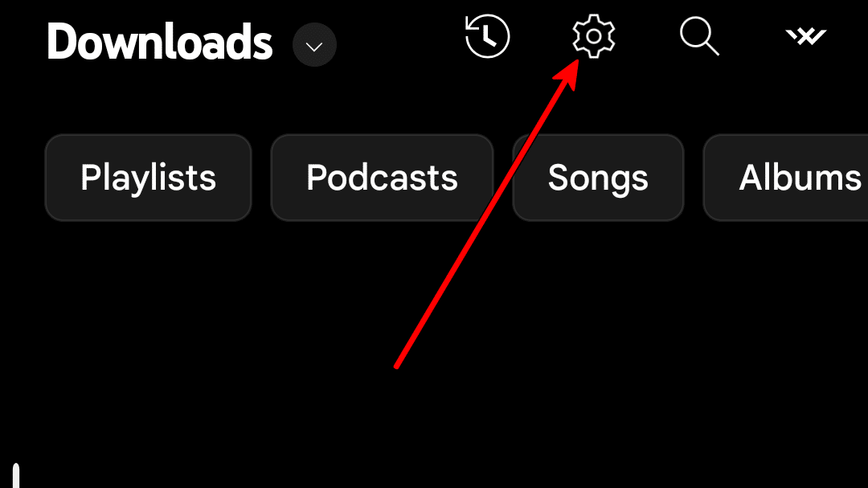Toggle the Podcasts chip on

(382, 178)
